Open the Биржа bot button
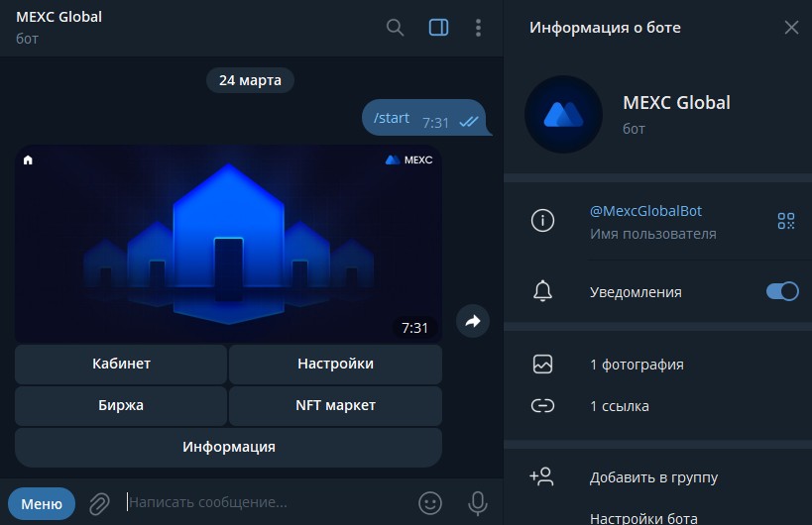The height and width of the screenshot is (525, 812). 121,405
